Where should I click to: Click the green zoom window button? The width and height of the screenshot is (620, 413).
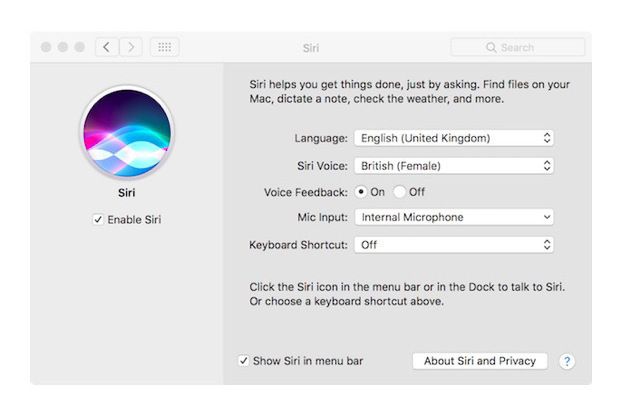click(80, 47)
